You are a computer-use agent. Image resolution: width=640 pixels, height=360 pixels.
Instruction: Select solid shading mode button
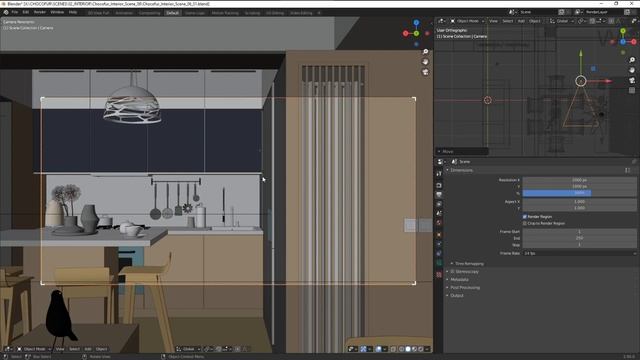[408, 349]
